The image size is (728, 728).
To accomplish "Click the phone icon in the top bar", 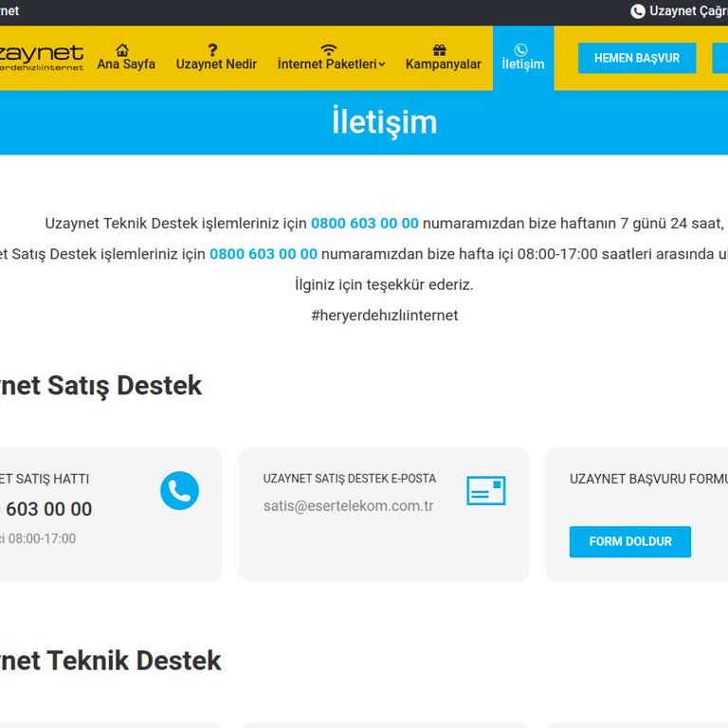I will pyautogui.click(x=638, y=10).
